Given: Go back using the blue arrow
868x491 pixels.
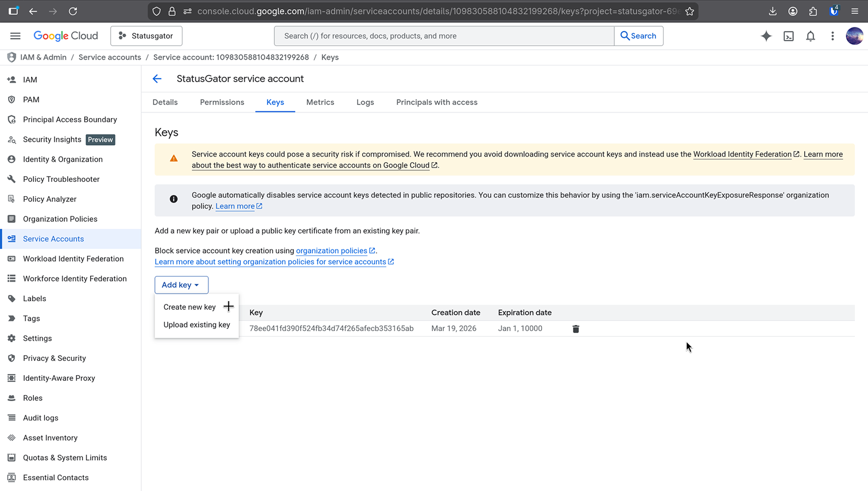Looking at the screenshot, I should point(157,79).
